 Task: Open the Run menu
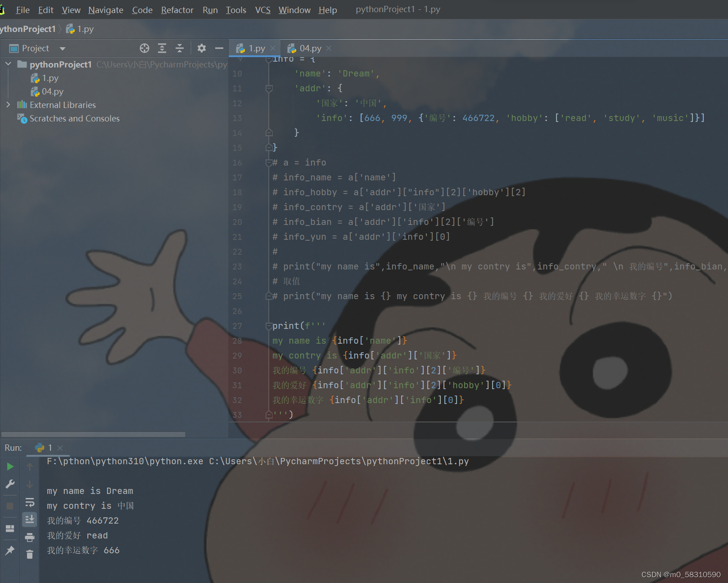[x=210, y=10]
